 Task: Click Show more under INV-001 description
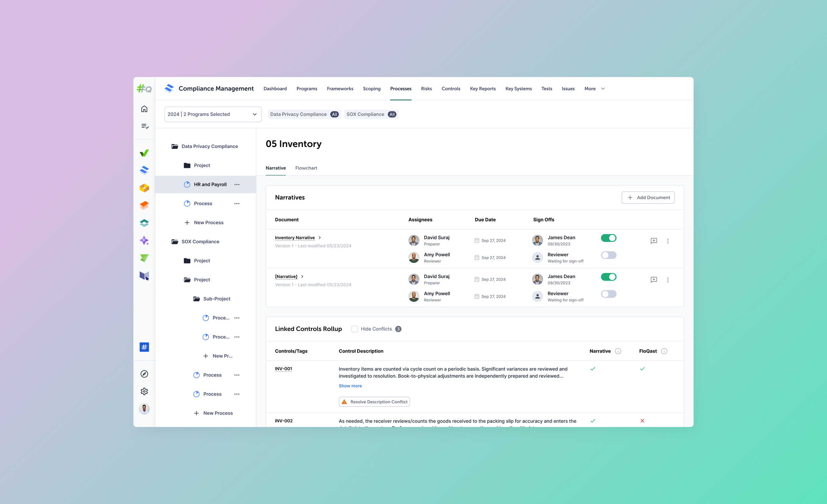pyautogui.click(x=350, y=386)
